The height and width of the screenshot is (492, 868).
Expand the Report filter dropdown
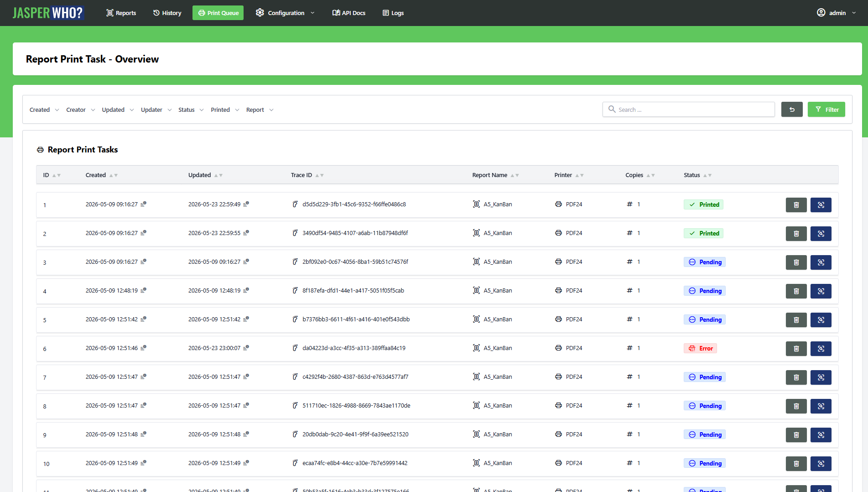[x=260, y=110]
